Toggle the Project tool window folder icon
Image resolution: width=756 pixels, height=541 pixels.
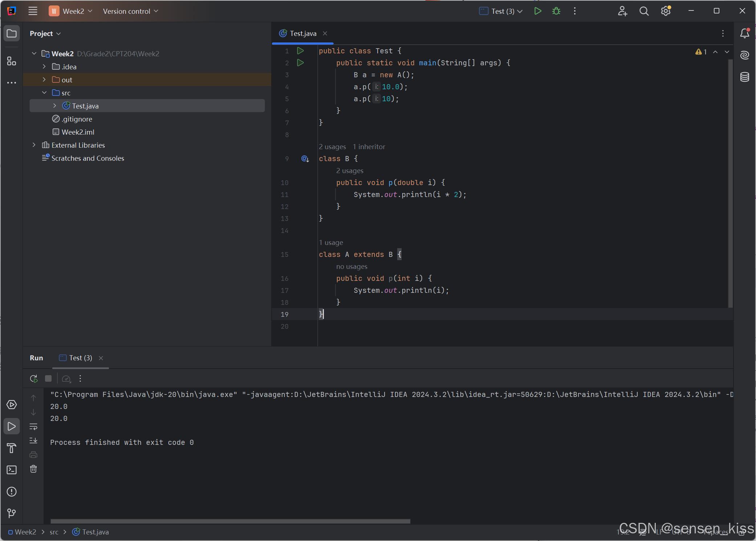point(12,34)
